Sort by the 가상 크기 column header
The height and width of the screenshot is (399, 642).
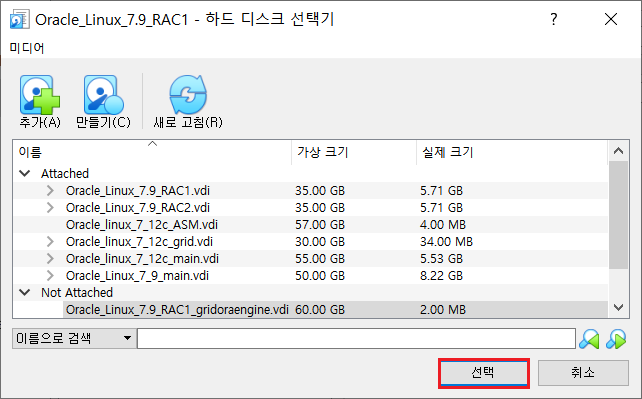(x=354, y=152)
